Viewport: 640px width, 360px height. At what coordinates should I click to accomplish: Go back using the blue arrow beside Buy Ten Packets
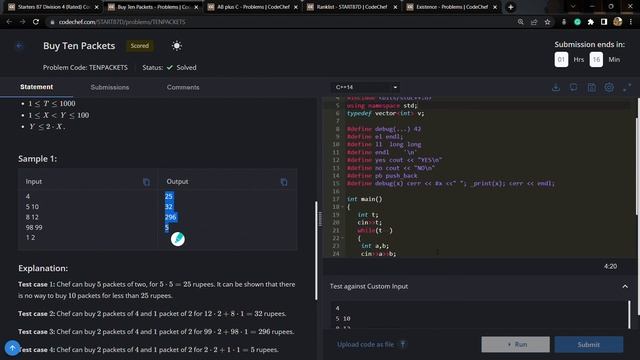coord(19,46)
